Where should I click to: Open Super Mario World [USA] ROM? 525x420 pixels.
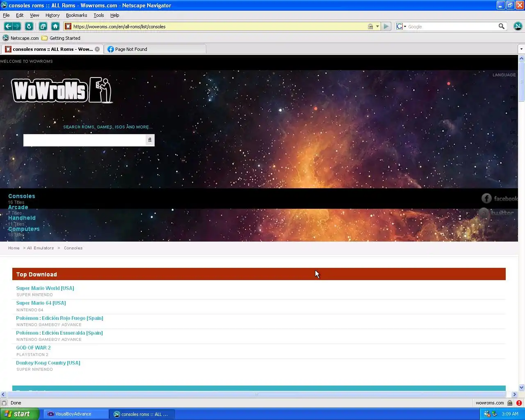click(45, 288)
